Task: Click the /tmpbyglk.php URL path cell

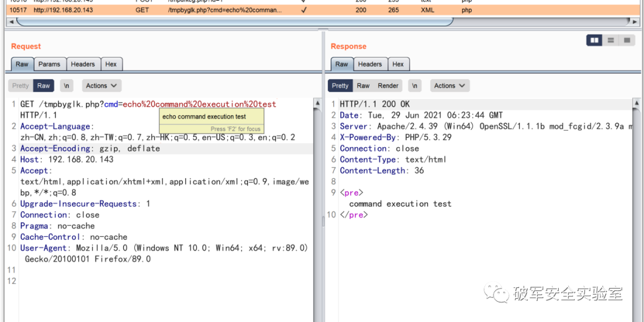Action: 225,10
